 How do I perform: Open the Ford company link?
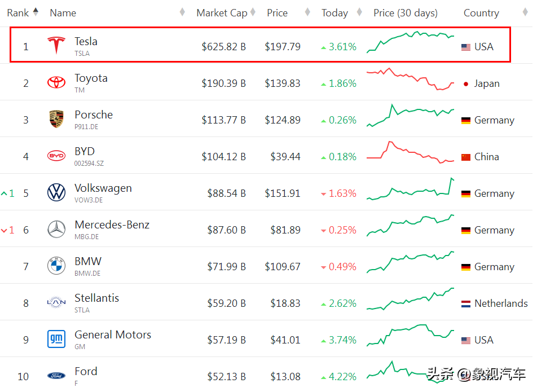click(86, 371)
